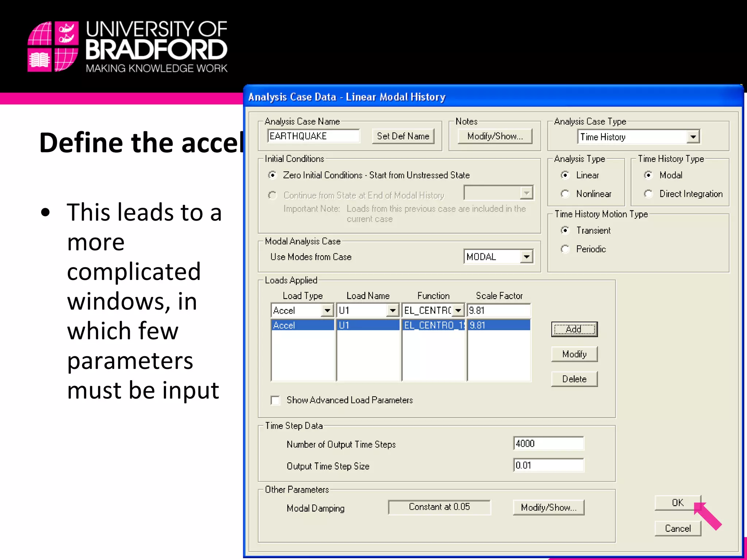Select Continue from State at End radio
747x560 pixels.
272,195
